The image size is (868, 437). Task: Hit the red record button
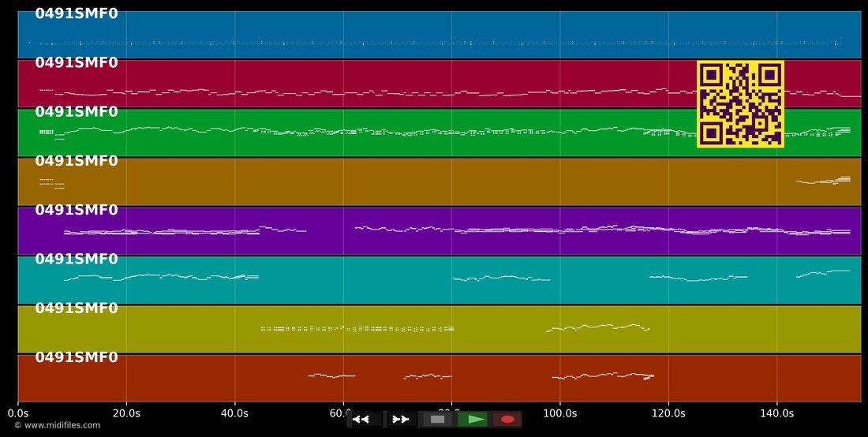[x=507, y=420]
